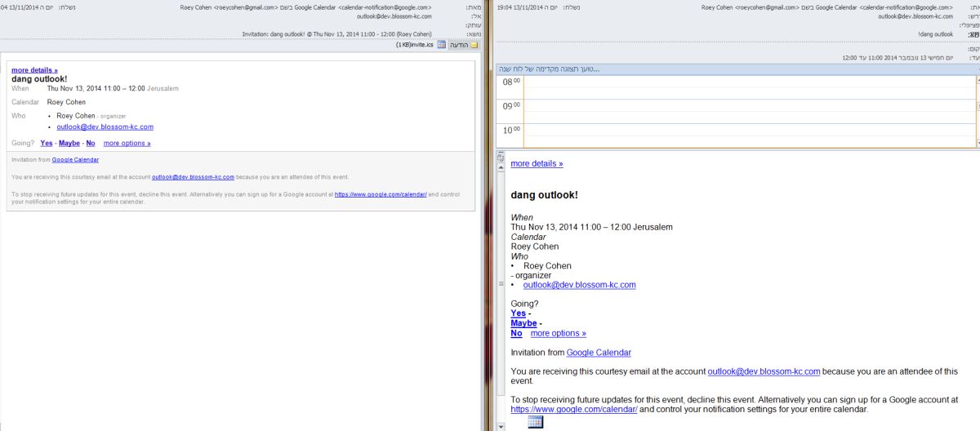Select the 09:00 slot in calendar preview
The height and width of the screenshot is (431, 980).
749,111
